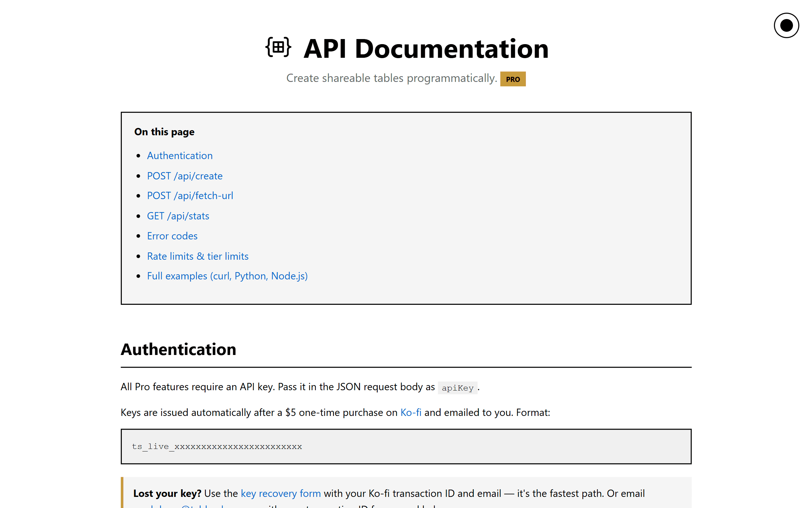Click the Authentication section heading

(x=179, y=350)
